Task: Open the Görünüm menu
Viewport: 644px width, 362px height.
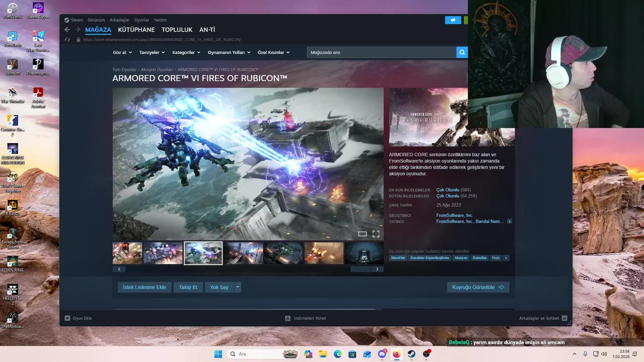Action: click(96, 20)
